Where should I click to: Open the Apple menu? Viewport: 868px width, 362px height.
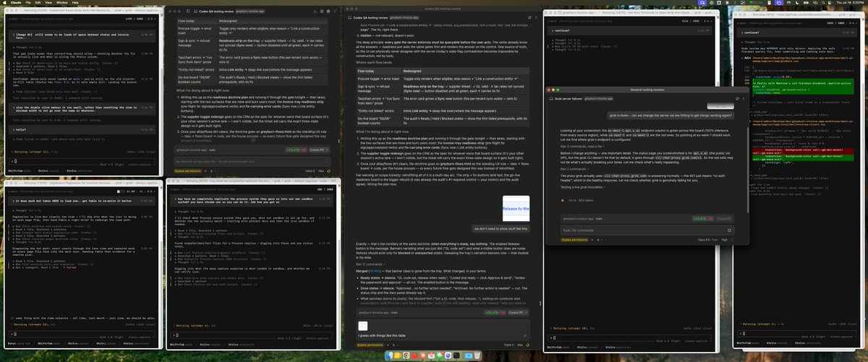4,2
